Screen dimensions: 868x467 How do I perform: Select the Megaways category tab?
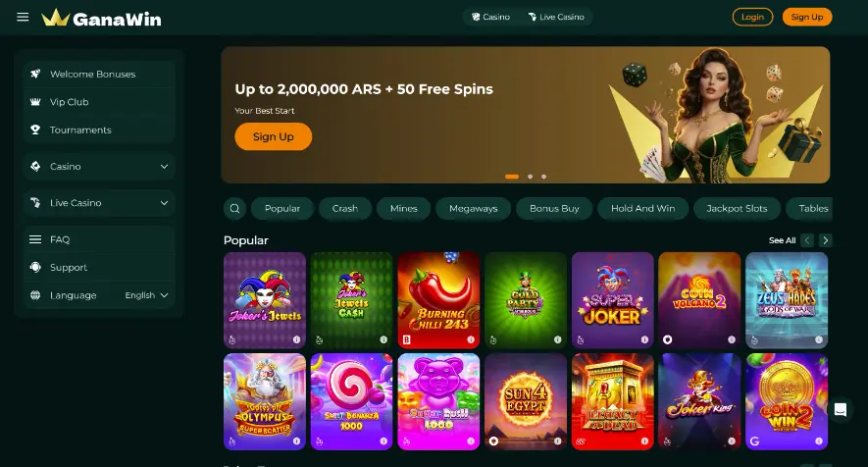(474, 208)
